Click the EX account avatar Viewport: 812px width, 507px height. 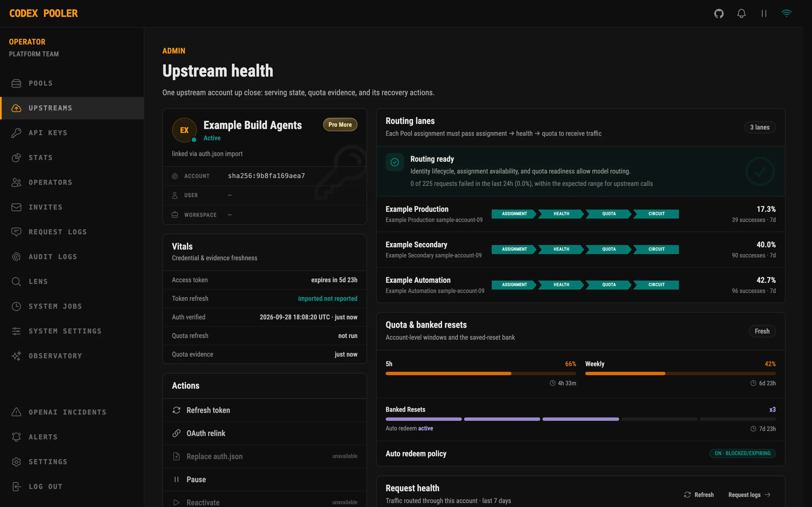pyautogui.click(x=184, y=130)
